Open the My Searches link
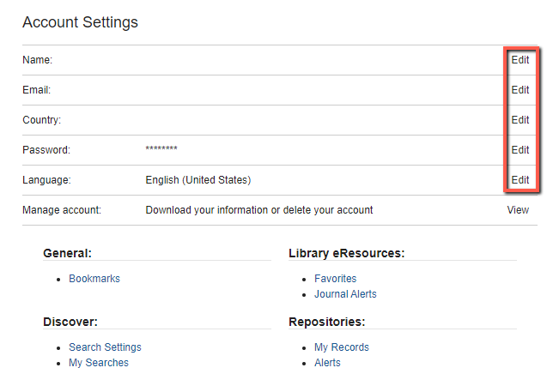 tap(99, 363)
